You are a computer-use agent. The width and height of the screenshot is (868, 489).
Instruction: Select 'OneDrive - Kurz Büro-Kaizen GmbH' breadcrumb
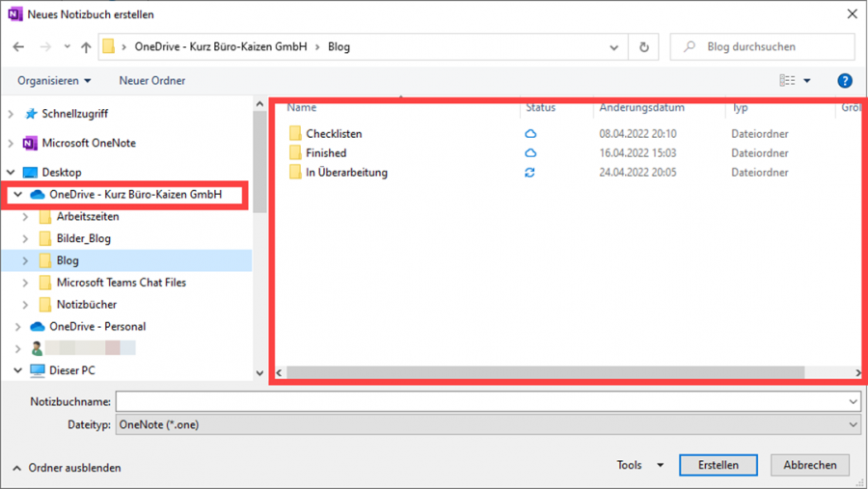[221, 47]
